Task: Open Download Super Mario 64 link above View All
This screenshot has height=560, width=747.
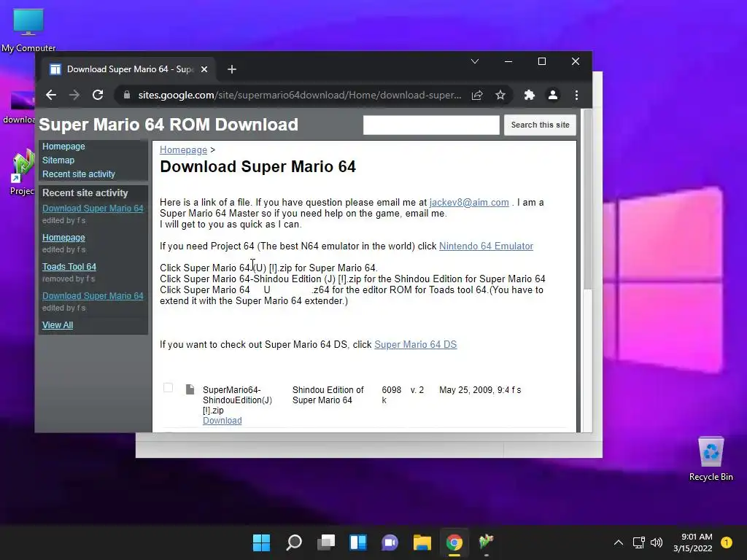Action: (93, 296)
